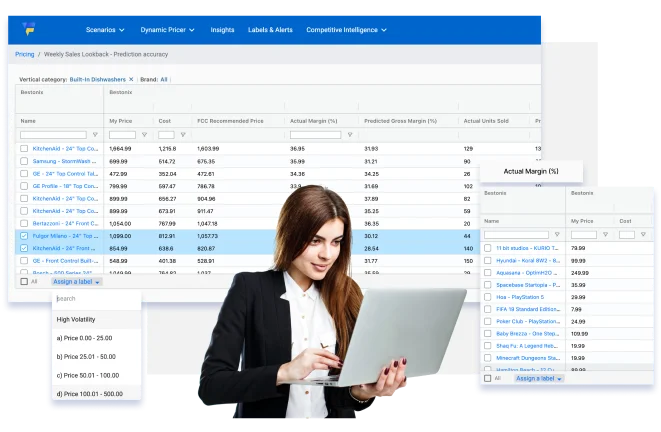Tick the All checkbox in main table
The width and height of the screenshot is (661, 432).
[24, 282]
